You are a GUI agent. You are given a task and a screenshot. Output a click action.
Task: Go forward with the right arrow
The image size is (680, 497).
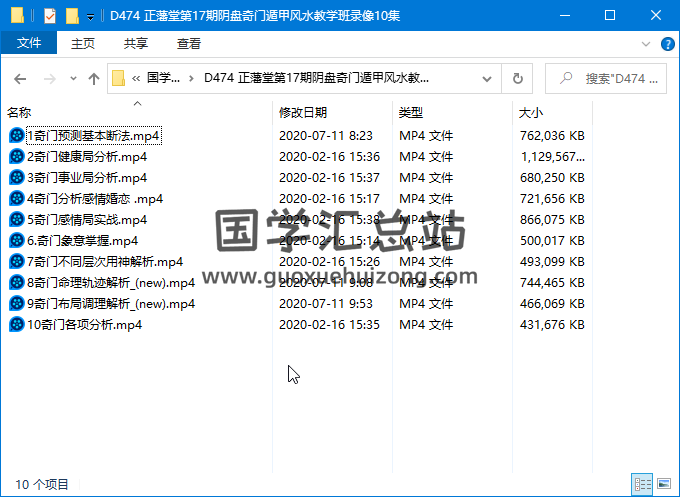(50, 79)
